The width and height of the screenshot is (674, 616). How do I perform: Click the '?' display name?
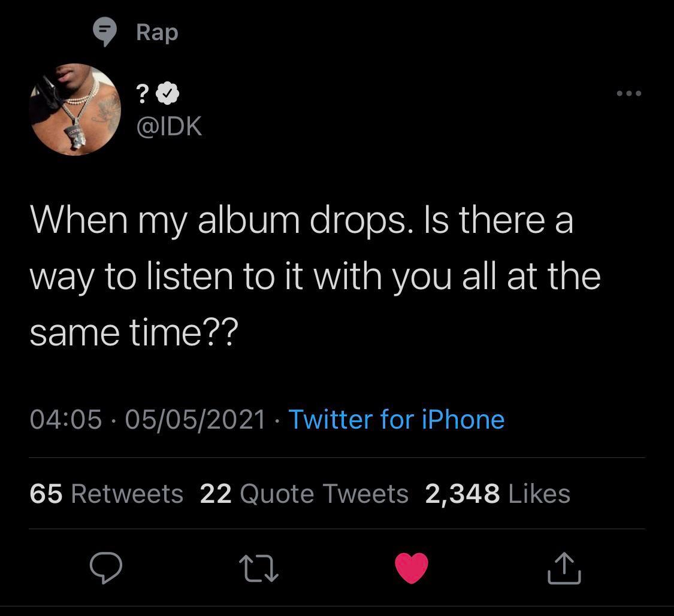click(142, 94)
